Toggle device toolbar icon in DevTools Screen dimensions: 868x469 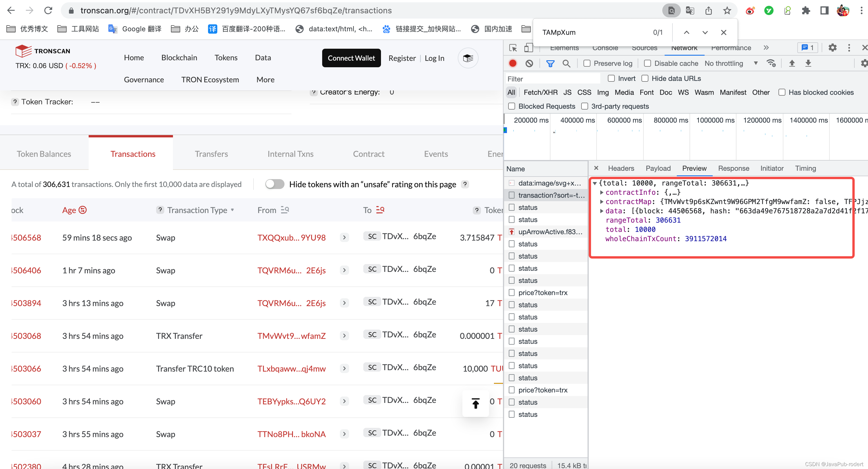point(528,48)
